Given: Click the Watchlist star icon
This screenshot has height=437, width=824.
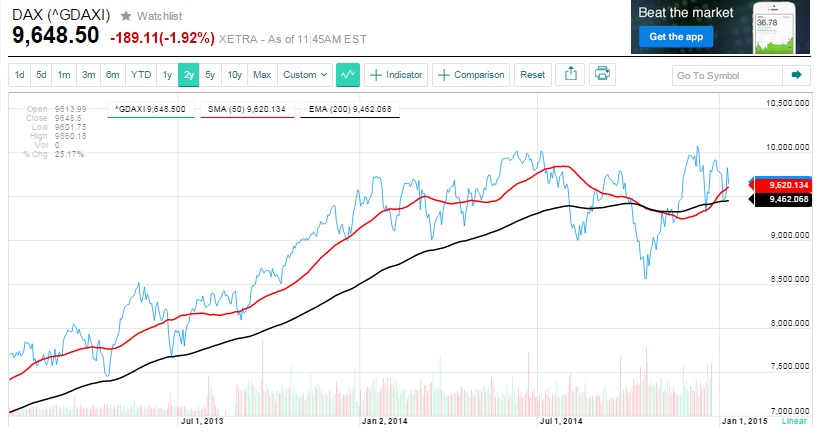Looking at the screenshot, I should [x=126, y=17].
